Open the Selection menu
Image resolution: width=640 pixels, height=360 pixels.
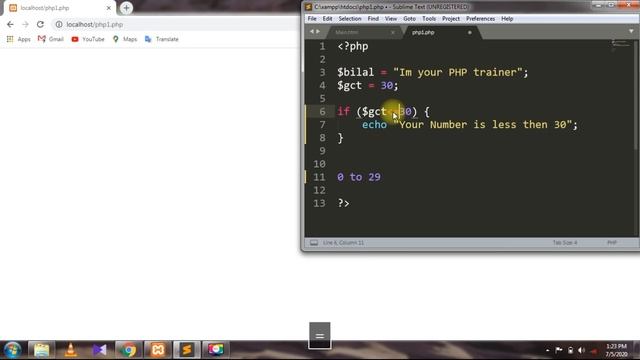click(x=350, y=19)
